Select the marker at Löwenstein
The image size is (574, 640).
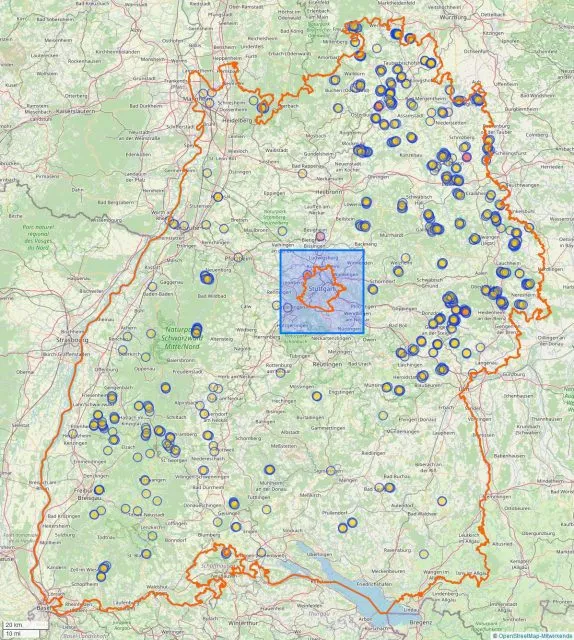366,202
